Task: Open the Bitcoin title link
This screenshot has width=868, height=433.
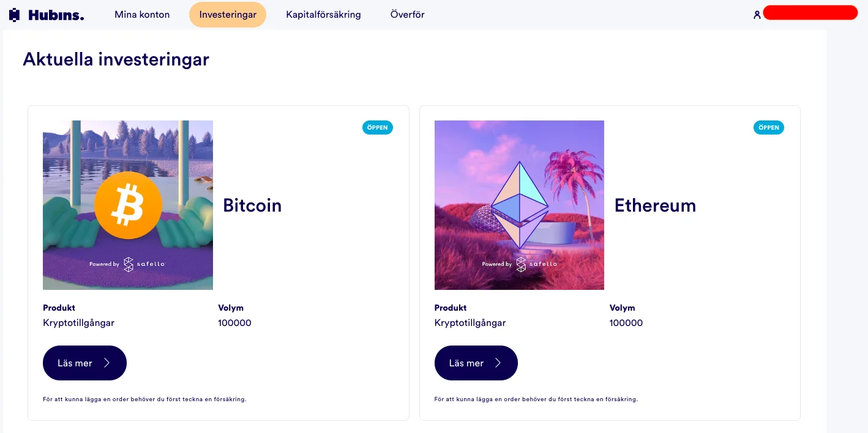Action: click(x=252, y=205)
